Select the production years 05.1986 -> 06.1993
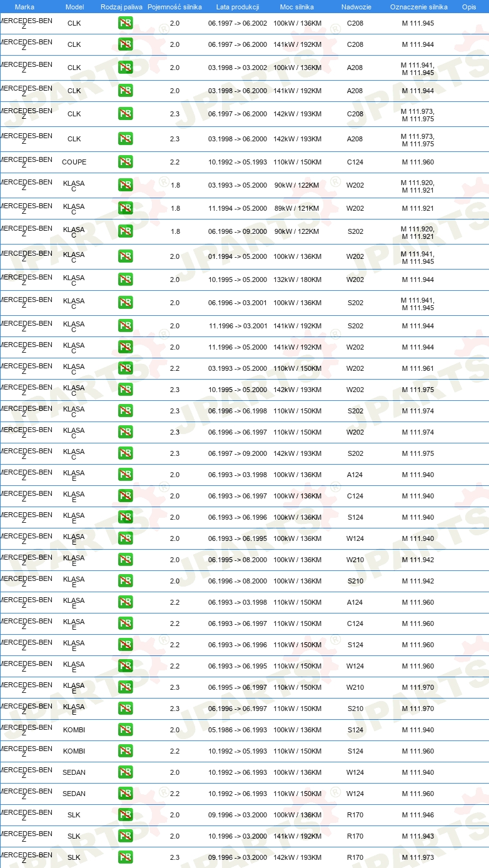 coord(238,730)
